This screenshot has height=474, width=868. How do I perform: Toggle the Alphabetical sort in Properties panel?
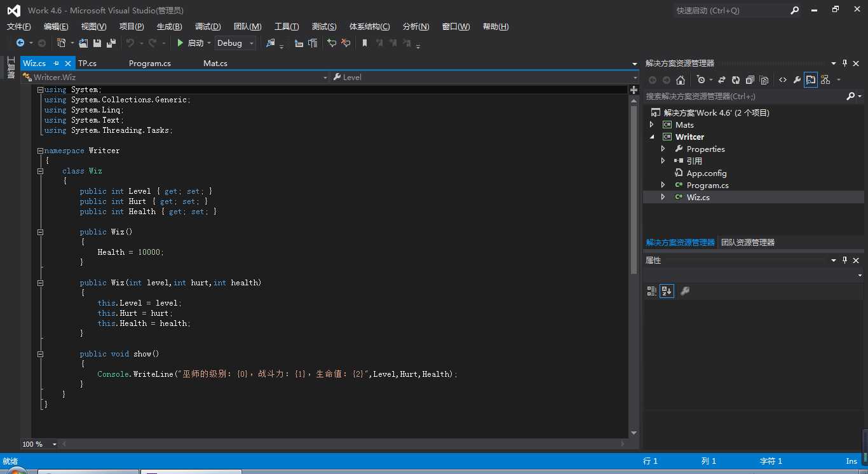tap(667, 291)
